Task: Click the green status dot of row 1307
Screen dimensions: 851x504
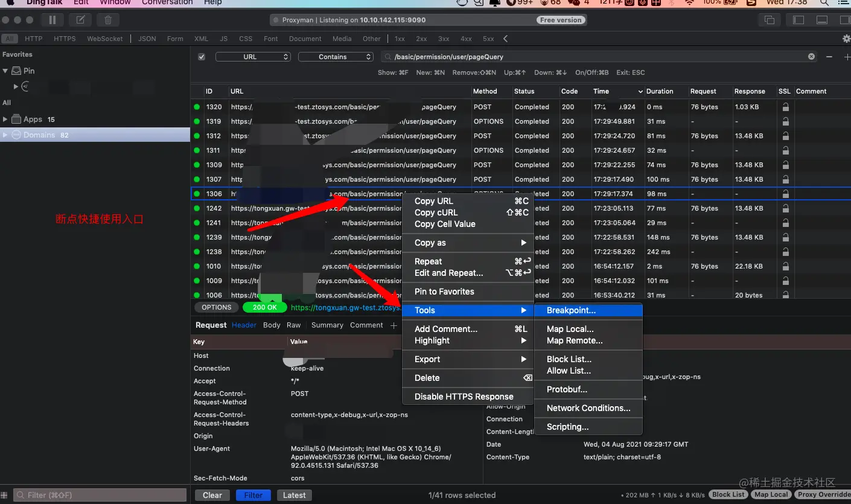Action: [197, 179]
